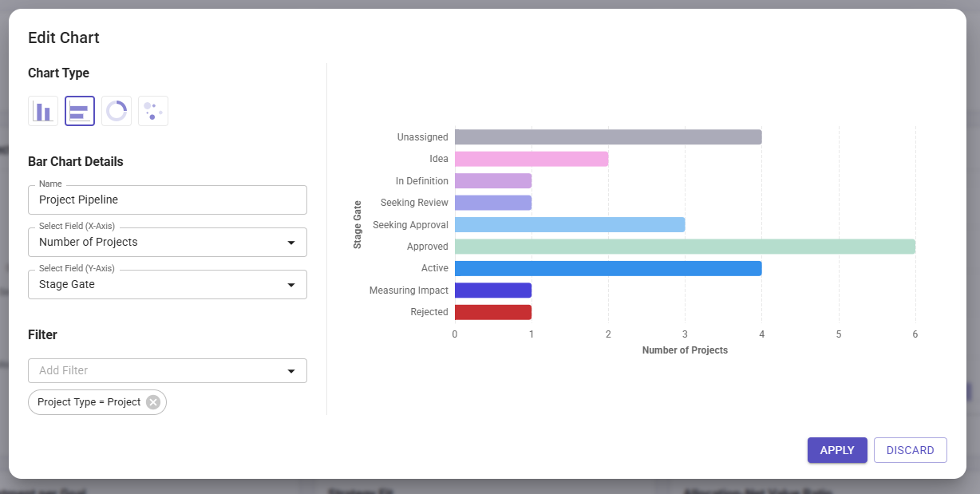Click the Bar Chart Details heading
The image size is (980, 494).
[76, 161]
